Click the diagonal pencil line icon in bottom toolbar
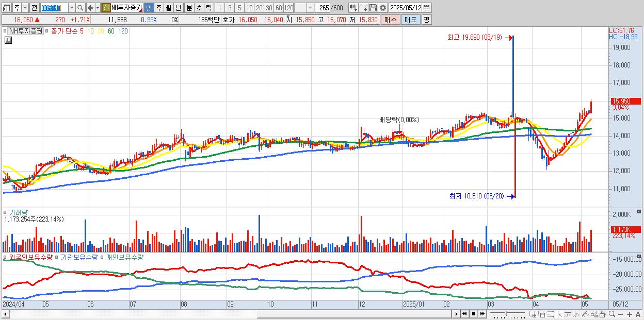This screenshot has width=644, height=320. pos(585,314)
